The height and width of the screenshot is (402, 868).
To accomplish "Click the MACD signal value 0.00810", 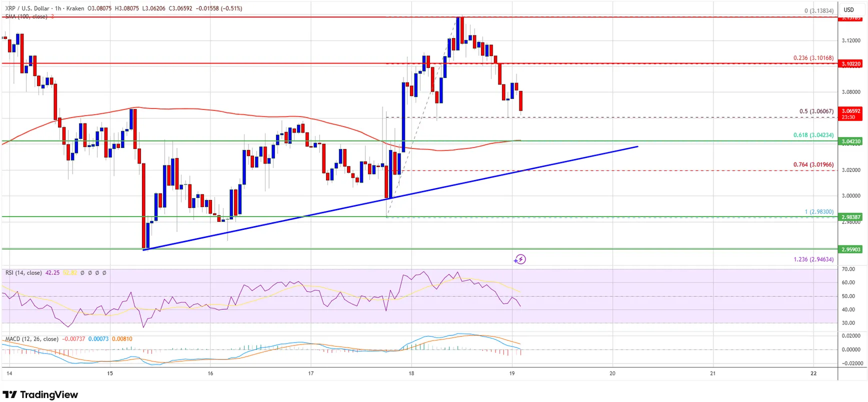I will [x=122, y=339].
